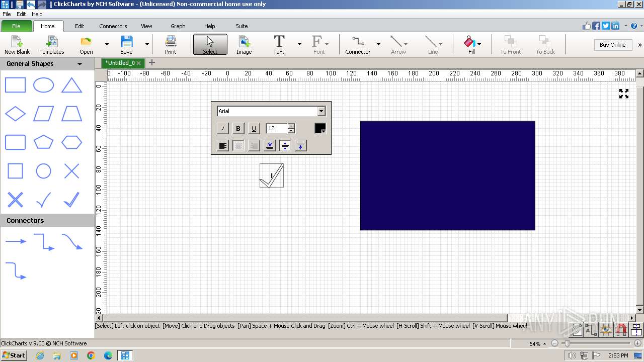Align text to the right
This screenshot has height=362, width=644.
[x=254, y=146]
